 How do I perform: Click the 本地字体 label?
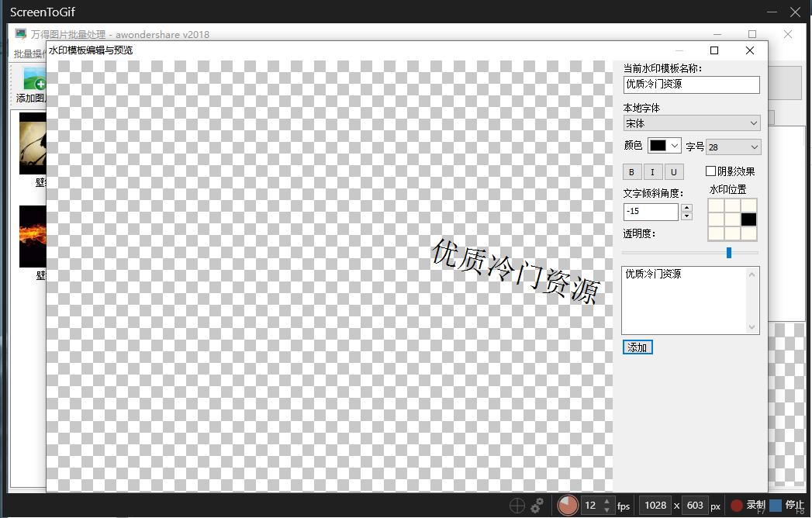pyautogui.click(x=641, y=108)
